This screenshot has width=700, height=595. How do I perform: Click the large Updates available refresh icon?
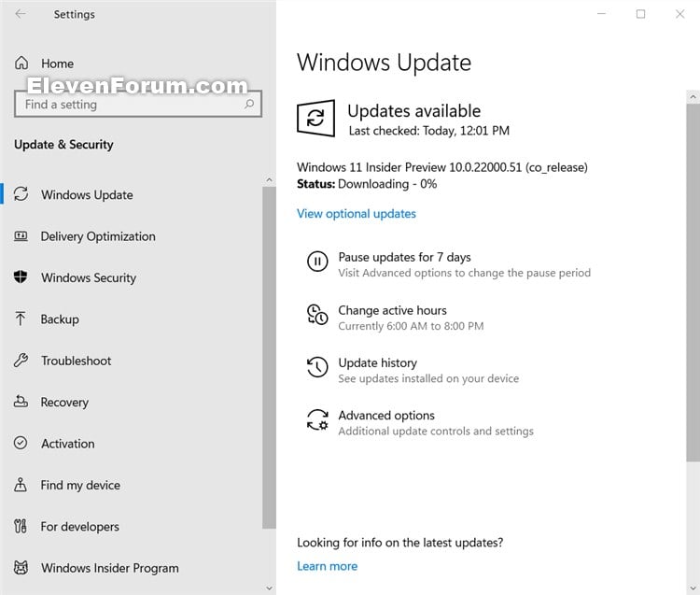coord(316,119)
